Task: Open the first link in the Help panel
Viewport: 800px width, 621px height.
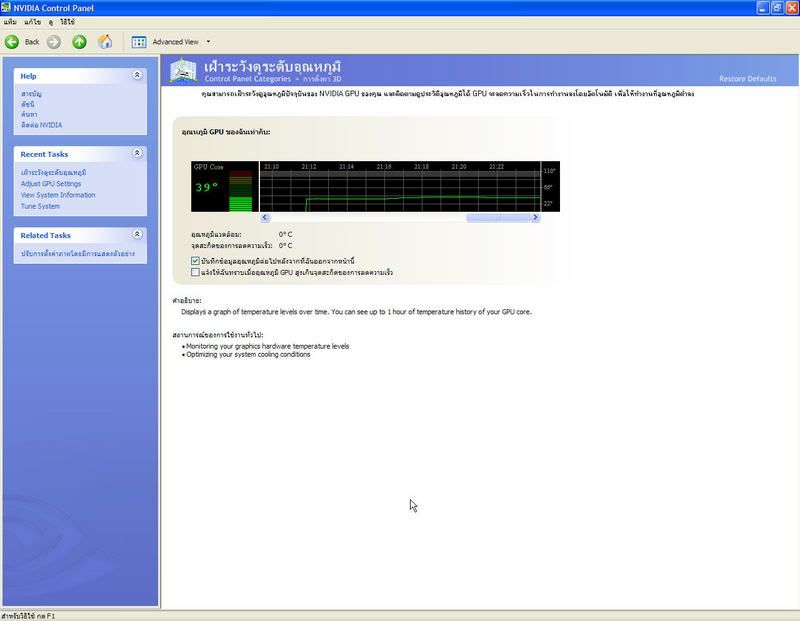Action: pyautogui.click(x=31, y=94)
